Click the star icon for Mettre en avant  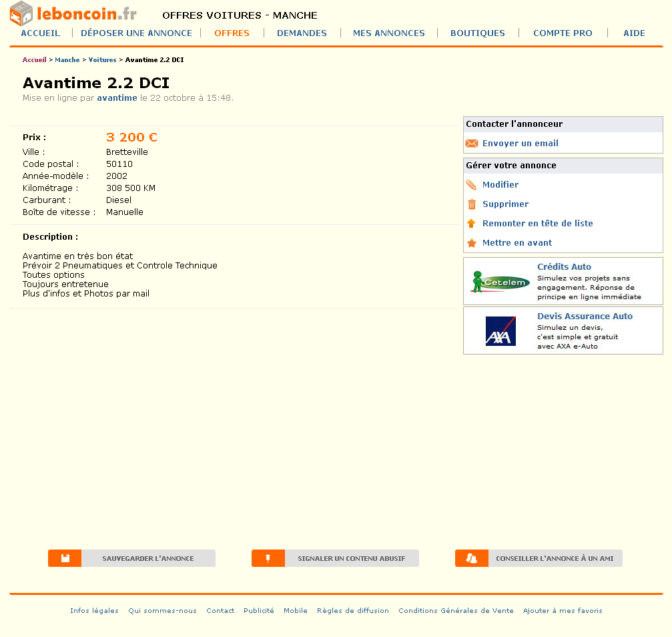(472, 243)
